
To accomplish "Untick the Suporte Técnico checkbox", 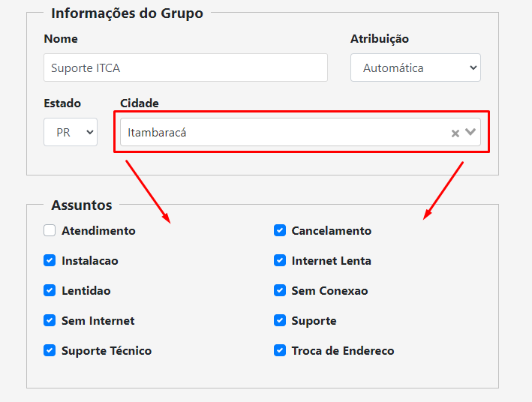I will (50, 350).
